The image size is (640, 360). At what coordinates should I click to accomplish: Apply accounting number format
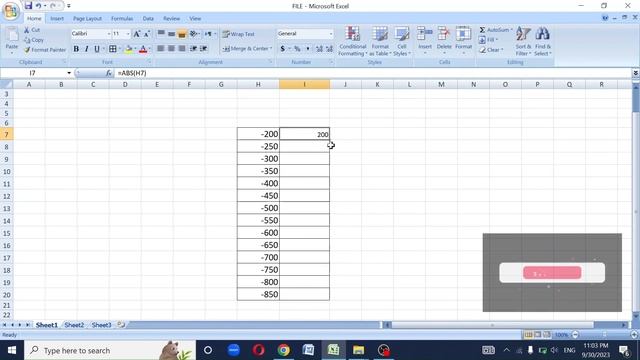point(282,49)
